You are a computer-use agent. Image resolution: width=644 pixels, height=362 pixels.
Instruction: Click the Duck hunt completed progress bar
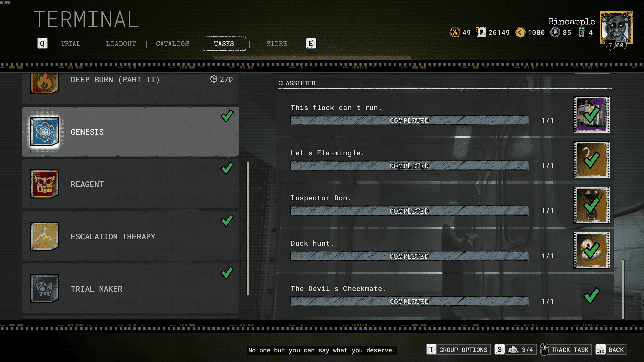[x=409, y=256]
